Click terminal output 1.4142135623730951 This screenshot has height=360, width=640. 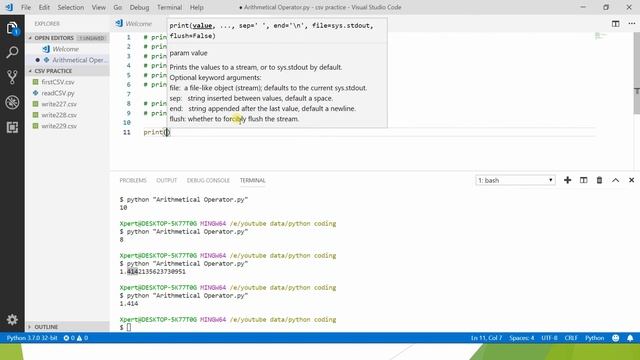click(x=153, y=271)
